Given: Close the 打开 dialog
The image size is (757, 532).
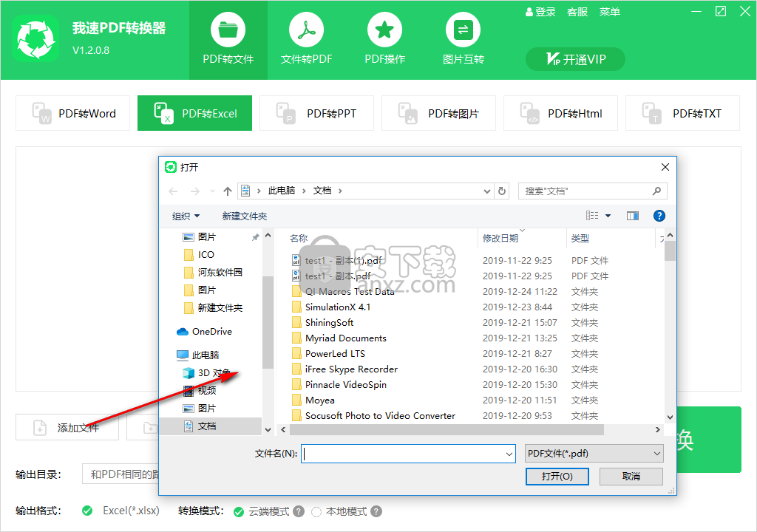Looking at the screenshot, I should point(665,167).
